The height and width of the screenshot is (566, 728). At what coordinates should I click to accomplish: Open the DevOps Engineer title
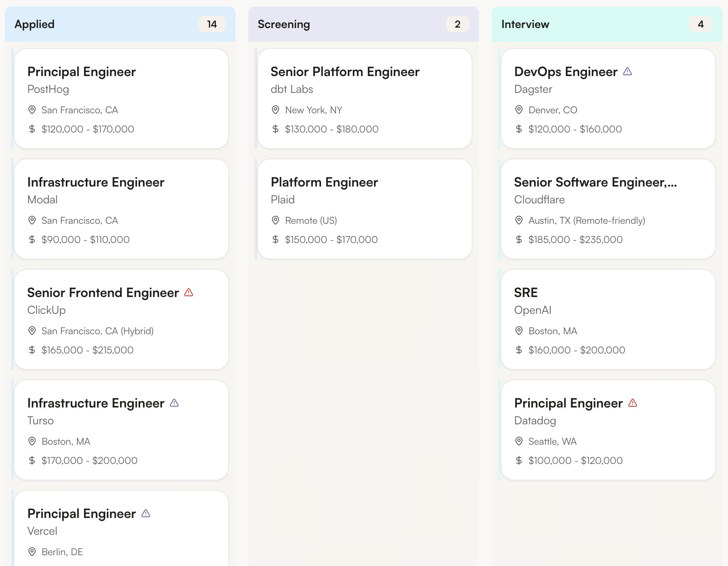point(566,72)
